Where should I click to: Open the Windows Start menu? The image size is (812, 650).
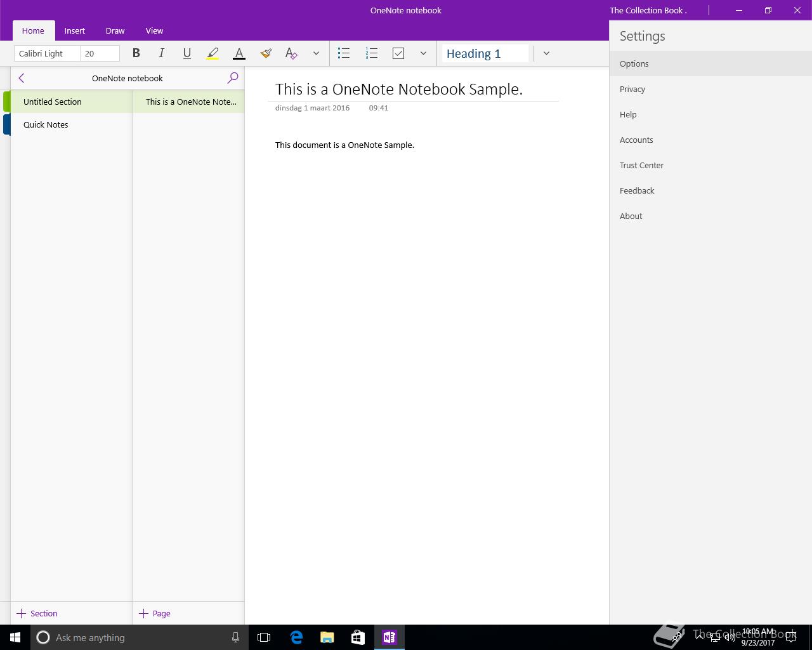[x=15, y=637]
